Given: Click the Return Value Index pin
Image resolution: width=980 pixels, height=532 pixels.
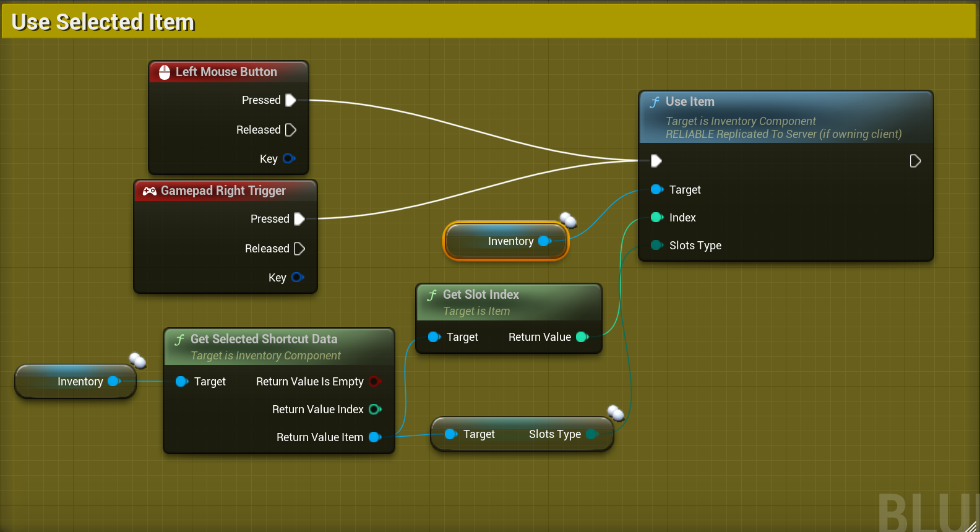Looking at the screenshot, I should [375, 410].
